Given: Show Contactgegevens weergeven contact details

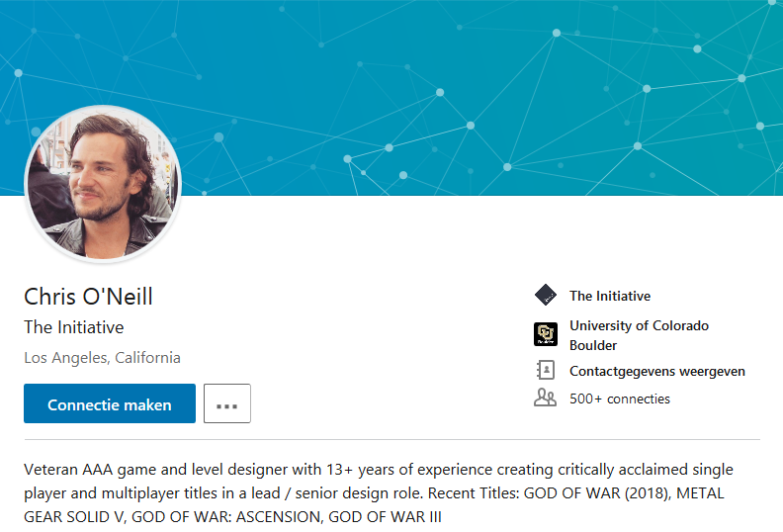Looking at the screenshot, I should pos(657,371).
